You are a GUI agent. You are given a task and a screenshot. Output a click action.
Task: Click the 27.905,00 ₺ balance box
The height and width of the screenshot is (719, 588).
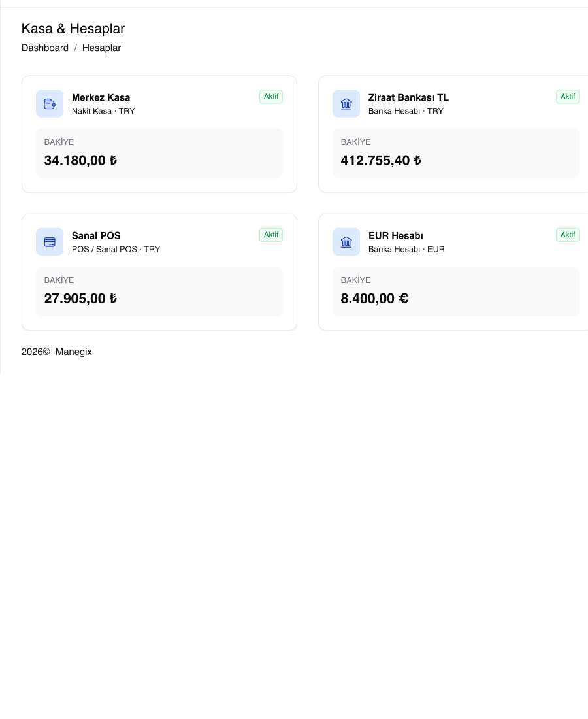pos(159,291)
